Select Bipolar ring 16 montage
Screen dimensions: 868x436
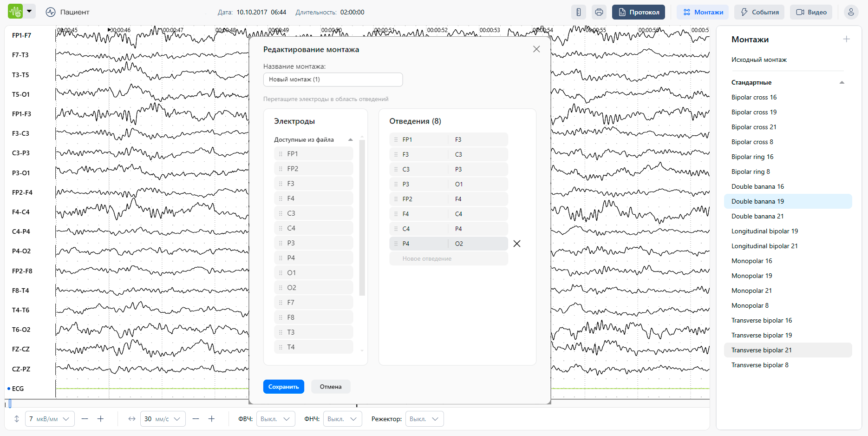(752, 157)
